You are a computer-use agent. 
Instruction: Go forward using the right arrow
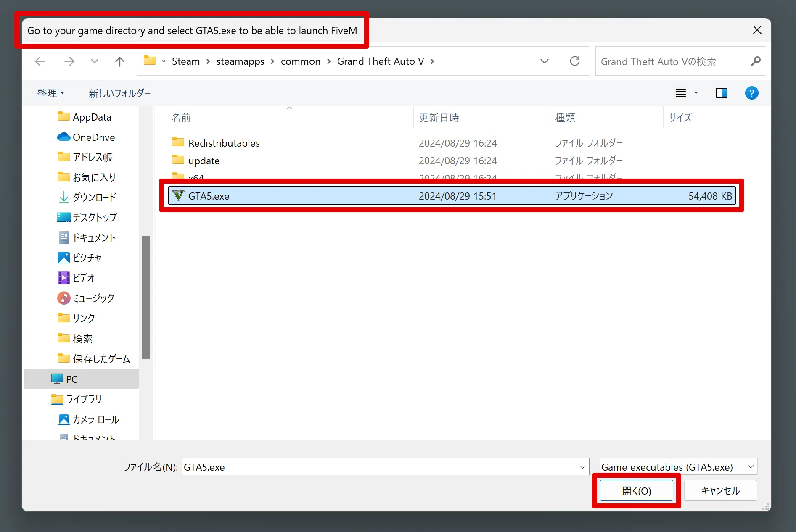pyautogui.click(x=69, y=61)
